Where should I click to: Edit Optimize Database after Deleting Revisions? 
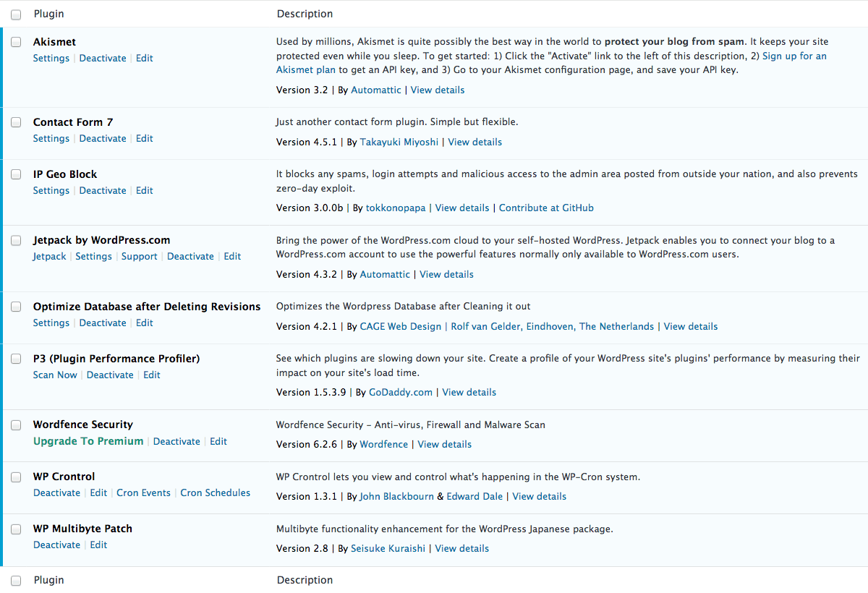tap(145, 323)
